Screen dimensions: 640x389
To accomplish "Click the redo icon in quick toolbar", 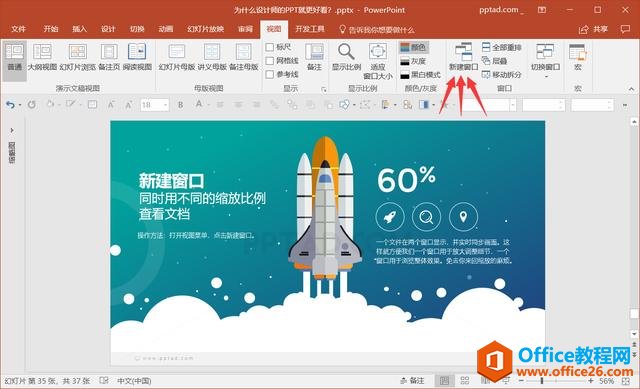I will coord(31,105).
